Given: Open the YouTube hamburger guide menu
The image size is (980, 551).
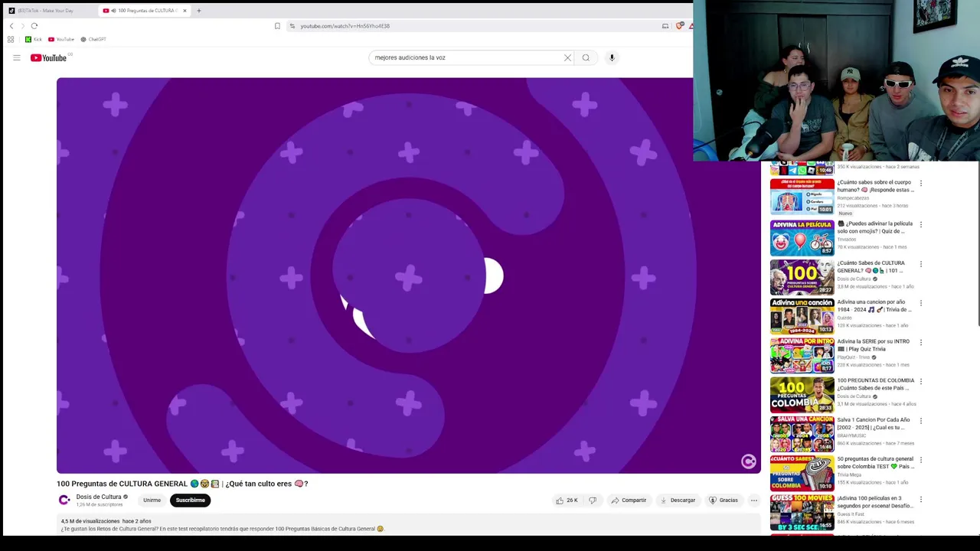Looking at the screenshot, I should (16, 57).
